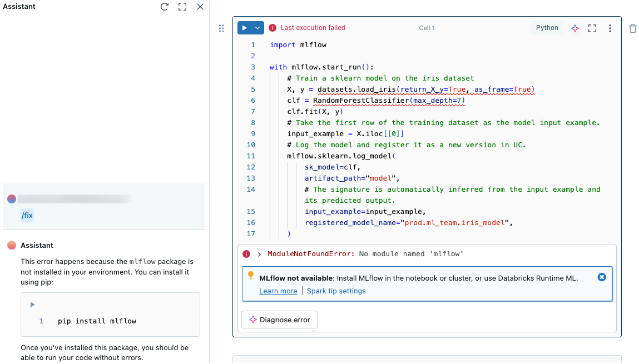This screenshot has height=364, width=639.
Task: Open Spark tip settings
Action: 336,291
